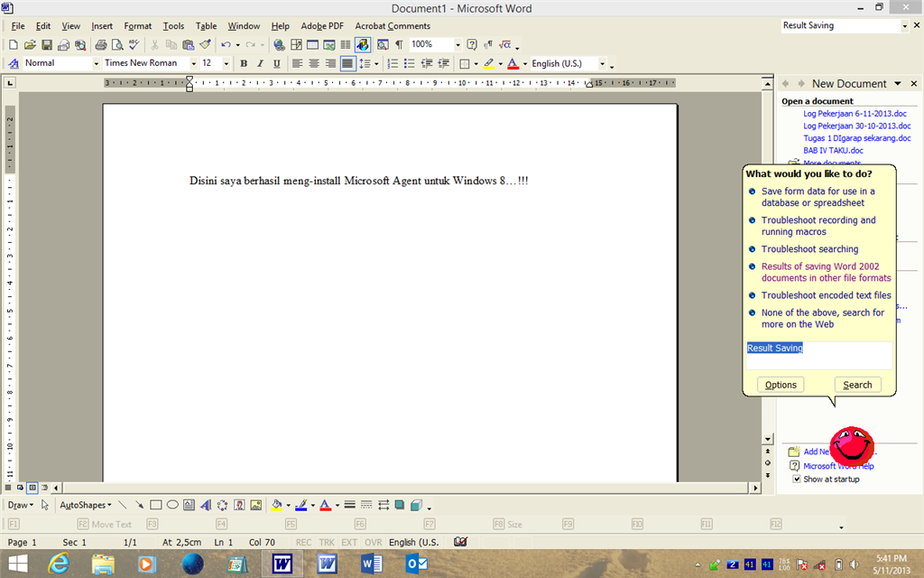
Task: Click the assistant's Search button
Action: 857,385
